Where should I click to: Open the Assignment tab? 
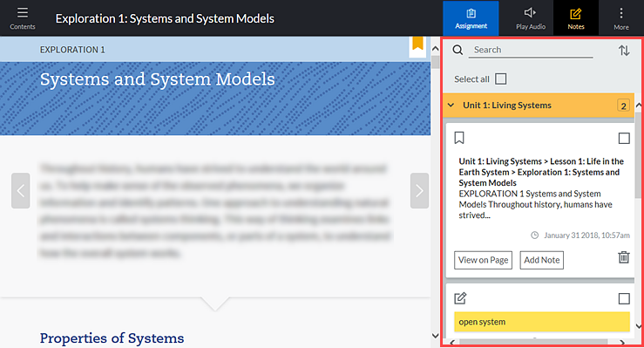pos(471,18)
